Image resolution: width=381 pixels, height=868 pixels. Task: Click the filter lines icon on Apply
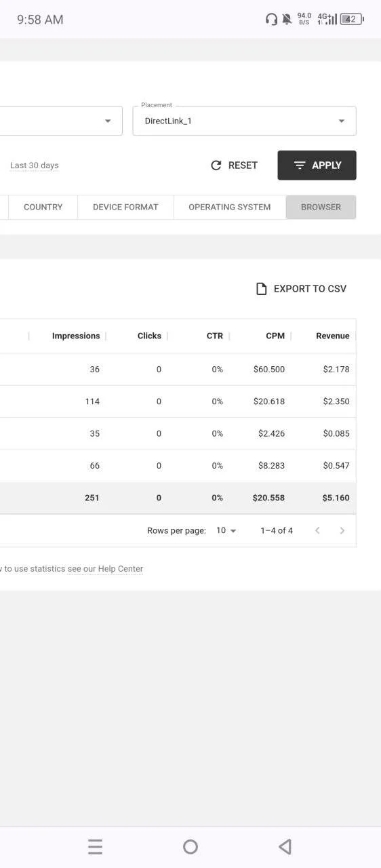pos(300,165)
